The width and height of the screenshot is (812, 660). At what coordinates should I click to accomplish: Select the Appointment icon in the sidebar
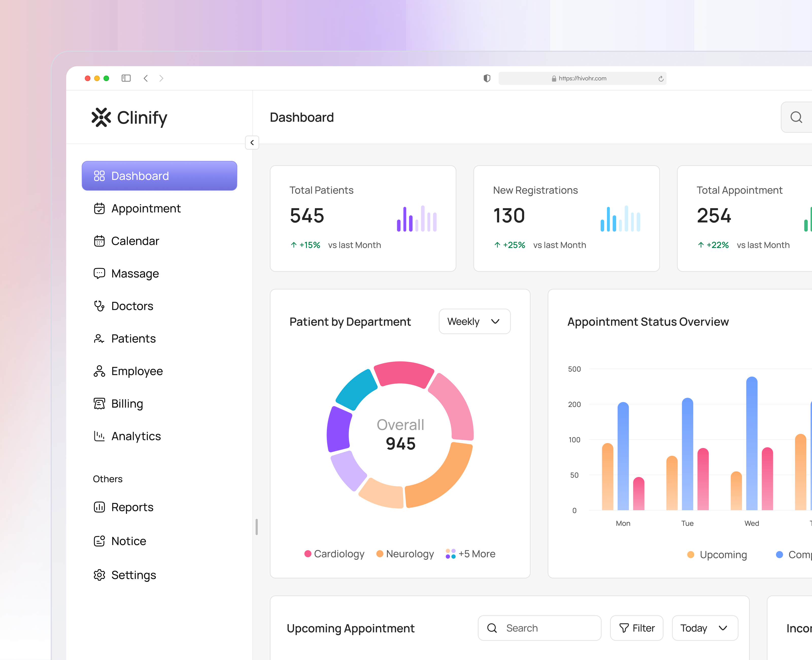tap(99, 208)
